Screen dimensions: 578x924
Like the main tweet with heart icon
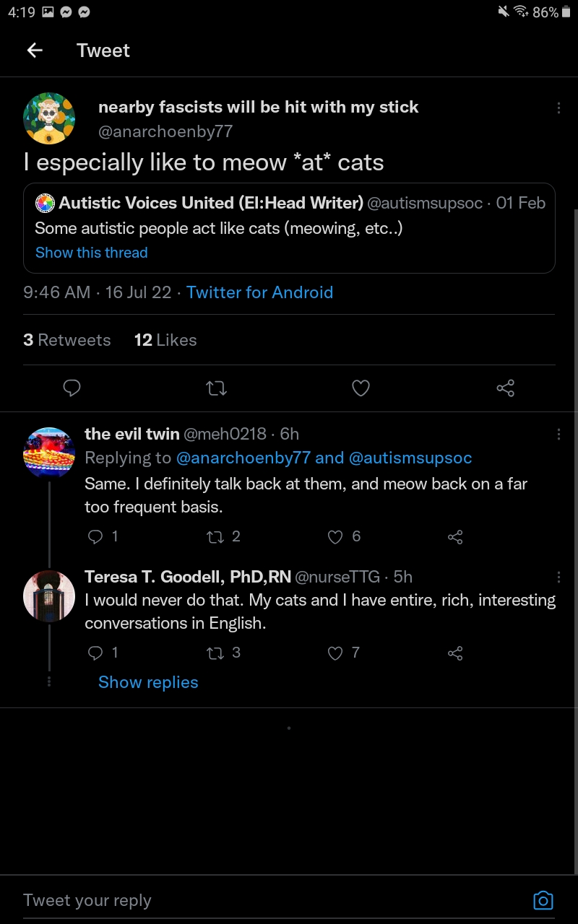[x=361, y=388]
